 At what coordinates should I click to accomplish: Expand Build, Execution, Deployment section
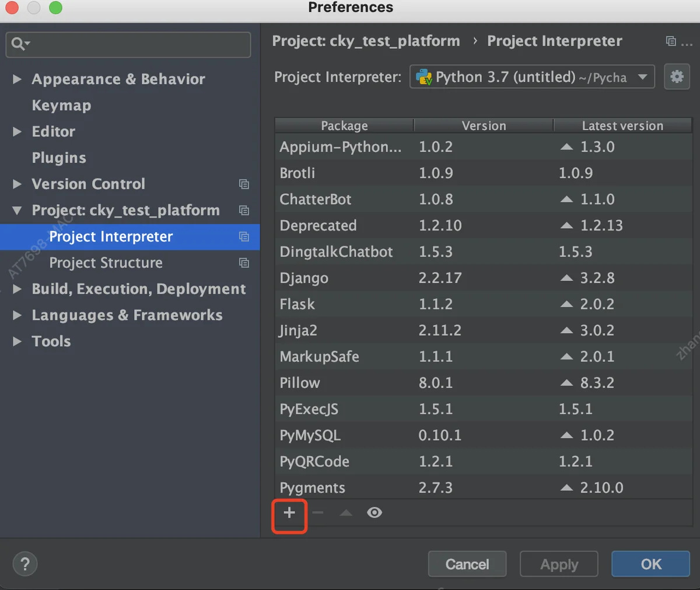(x=17, y=289)
